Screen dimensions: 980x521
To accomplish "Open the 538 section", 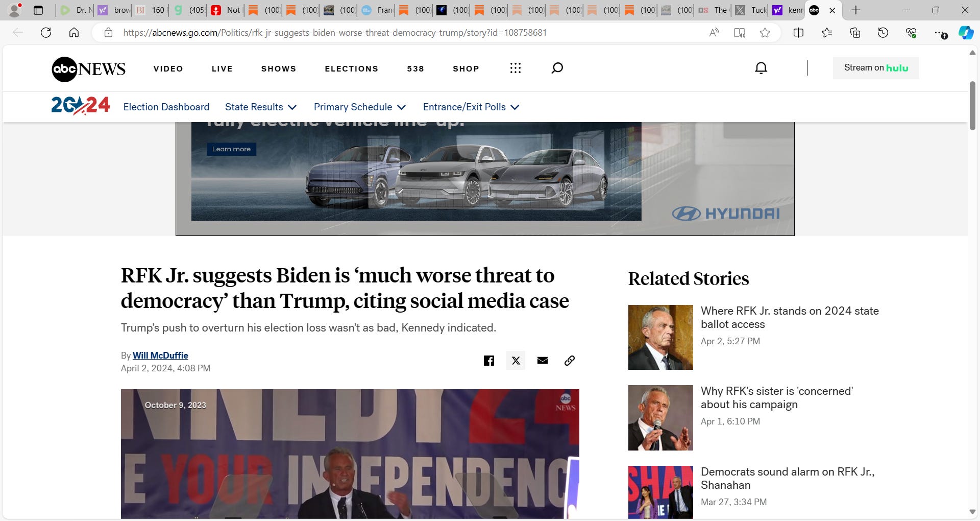I will 415,68.
